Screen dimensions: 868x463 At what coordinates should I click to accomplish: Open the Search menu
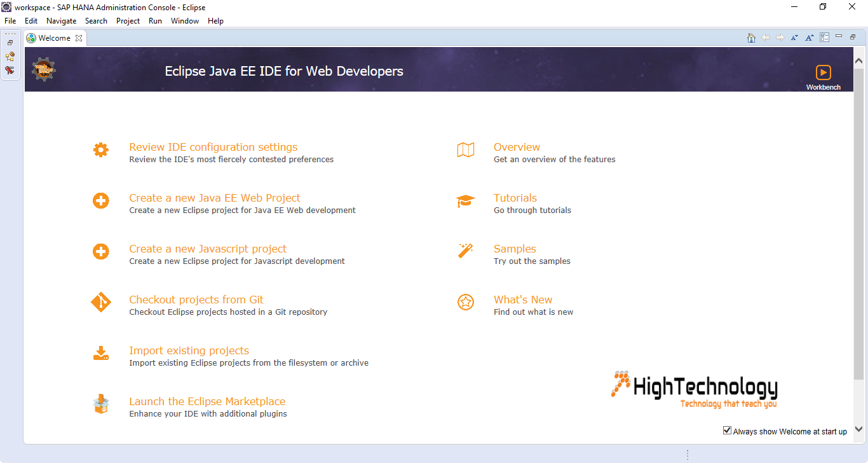point(96,21)
